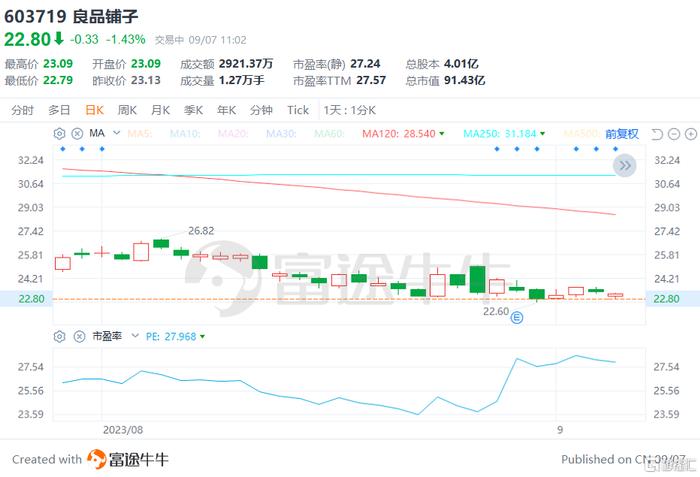
Task: Expand the 市盈率 indicator dropdown chevron
Action: click(x=135, y=336)
